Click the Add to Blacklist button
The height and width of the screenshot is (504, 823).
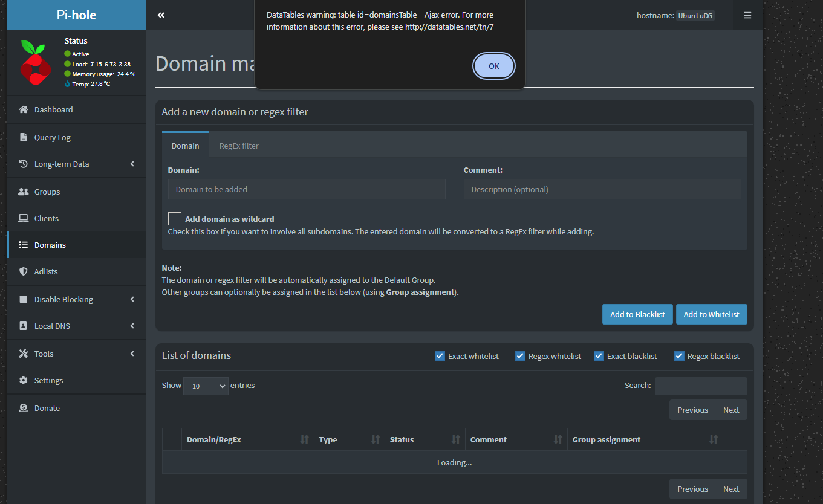(x=637, y=314)
